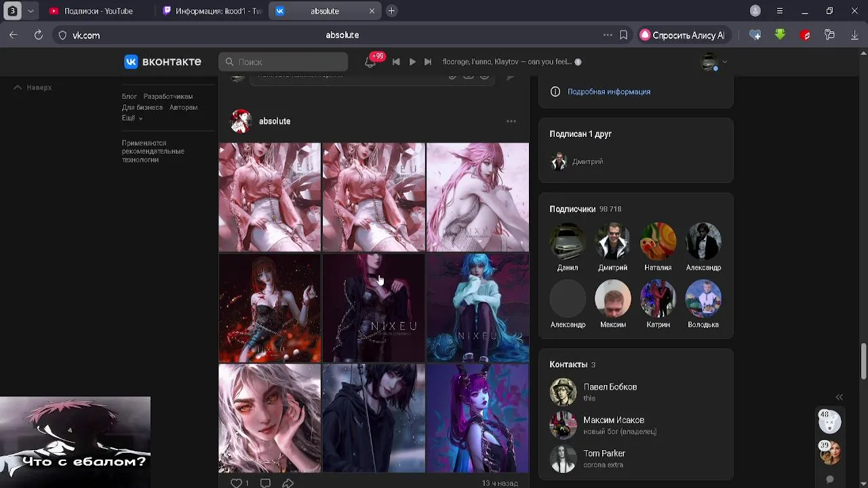Open the browser hamburger menu
The width and height of the screenshot is (868, 488).
pyautogui.click(x=780, y=11)
